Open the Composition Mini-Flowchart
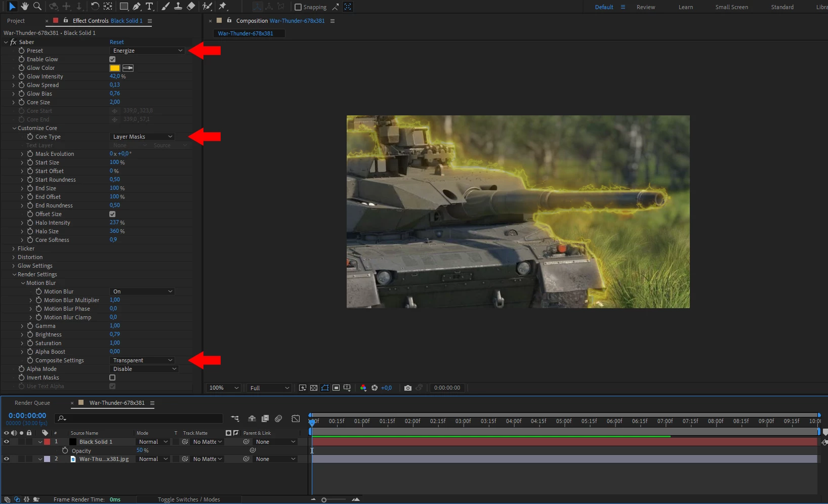 coord(235,418)
